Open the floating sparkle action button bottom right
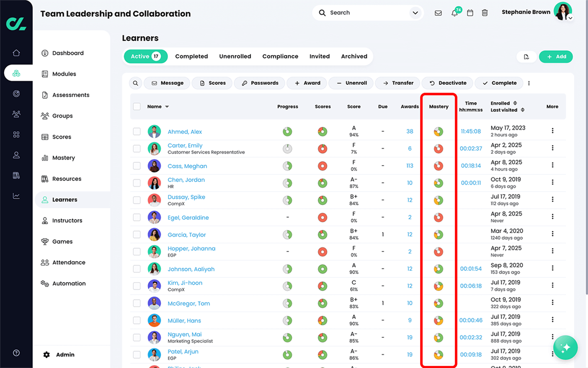The image size is (588, 368). 565,348
